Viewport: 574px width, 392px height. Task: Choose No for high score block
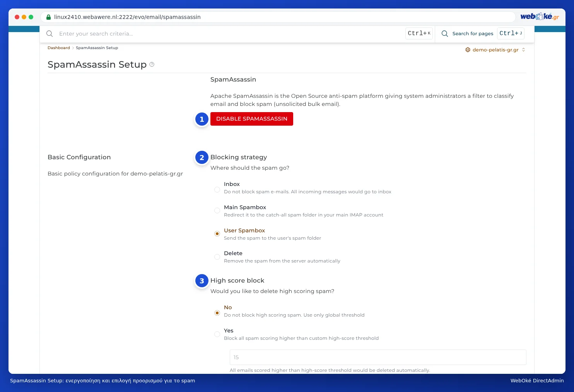217,313
